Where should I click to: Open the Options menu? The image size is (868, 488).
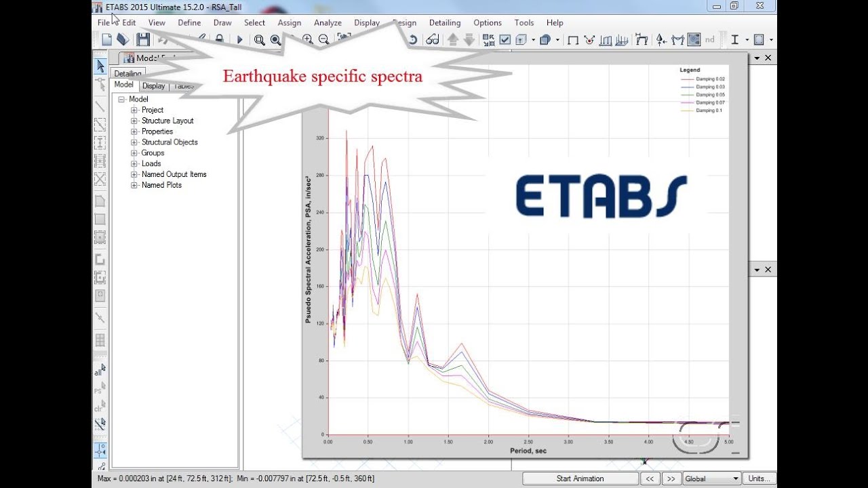pyautogui.click(x=488, y=22)
